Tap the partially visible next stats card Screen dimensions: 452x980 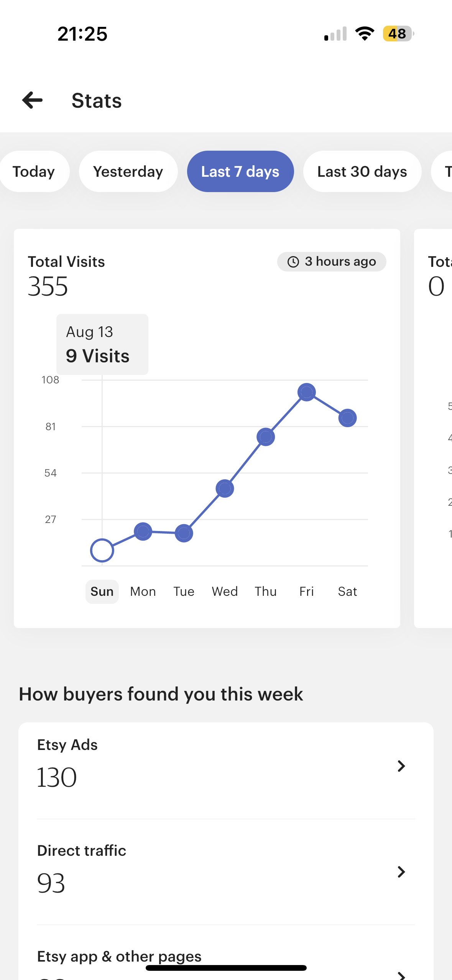tap(433, 428)
